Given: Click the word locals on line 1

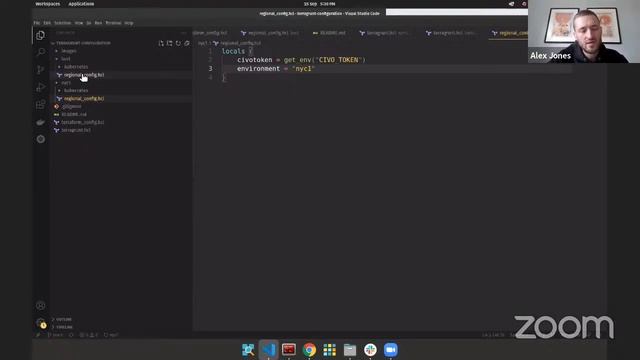Looking at the screenshot, I should 233,51.
